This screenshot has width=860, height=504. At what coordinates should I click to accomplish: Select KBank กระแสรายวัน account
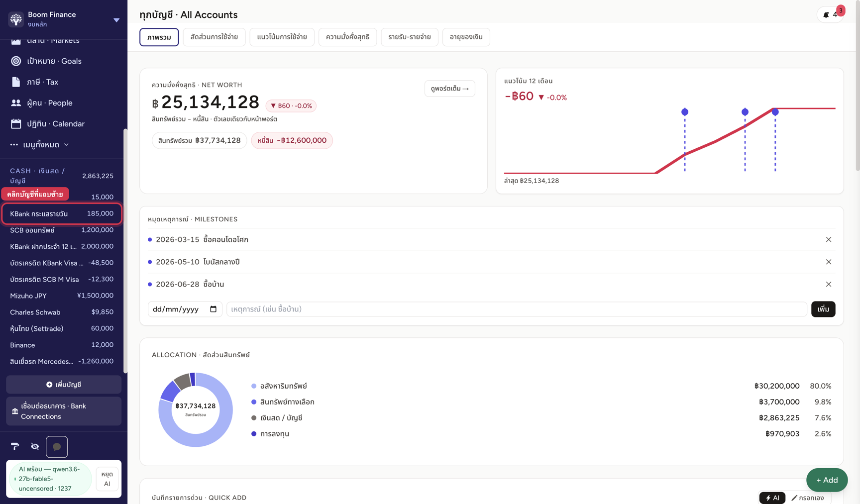click(62, 213)
